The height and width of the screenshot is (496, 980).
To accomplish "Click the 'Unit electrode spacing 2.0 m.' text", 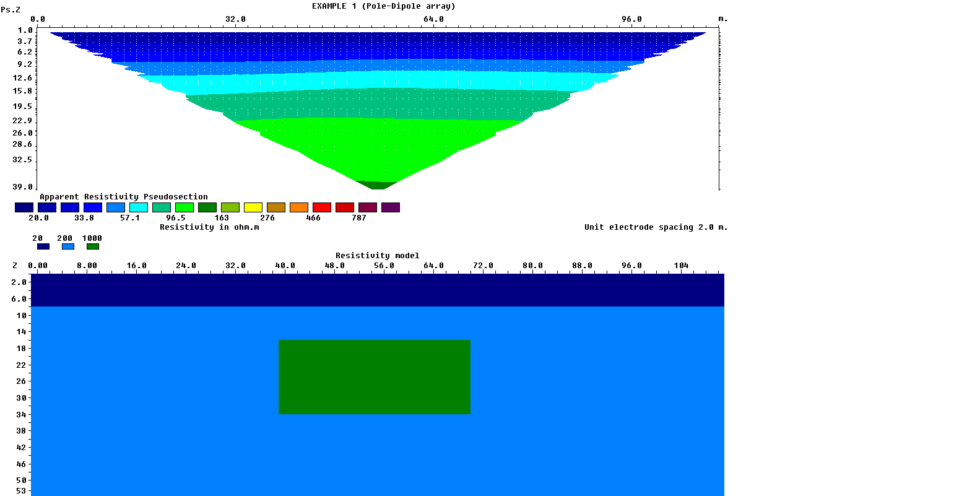I will [x=656, y=227].
